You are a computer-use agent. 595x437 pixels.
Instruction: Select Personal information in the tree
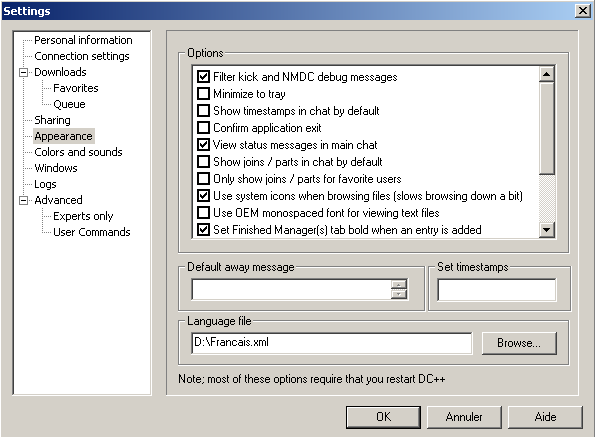tap(83, 40)
